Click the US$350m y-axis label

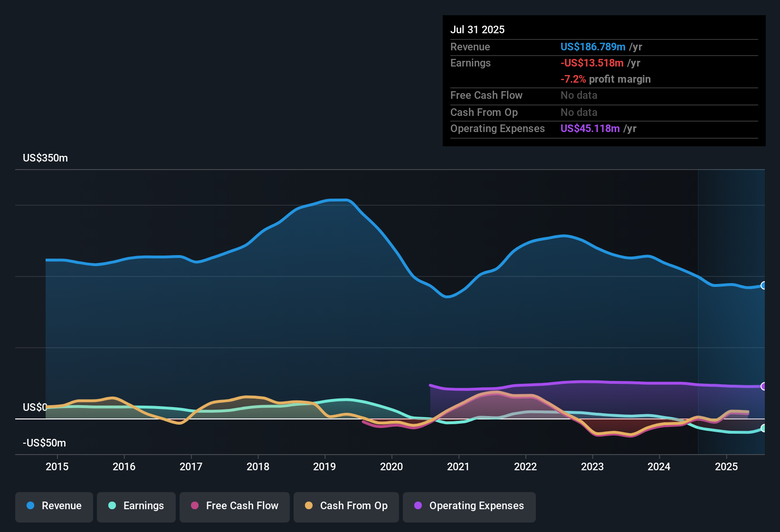pyautogui.click(x=45, y=158)
